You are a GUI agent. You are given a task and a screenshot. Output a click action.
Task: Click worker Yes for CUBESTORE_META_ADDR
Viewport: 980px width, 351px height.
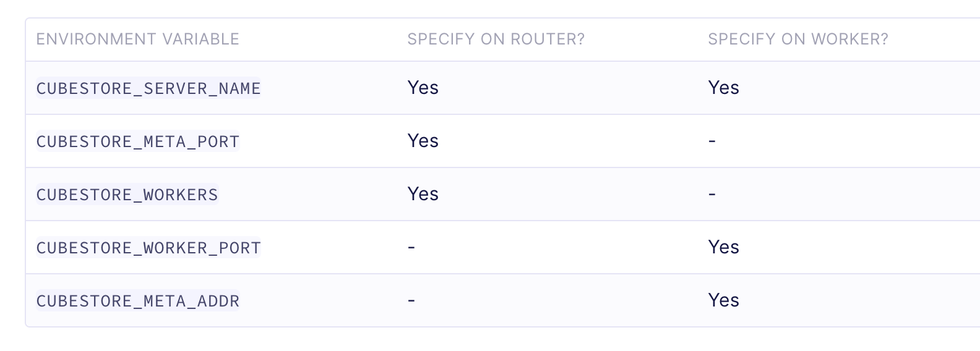(724, 300)
